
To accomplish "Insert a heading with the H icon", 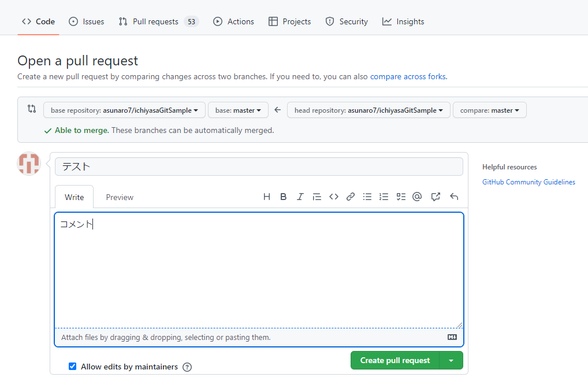I will (267, 197).
